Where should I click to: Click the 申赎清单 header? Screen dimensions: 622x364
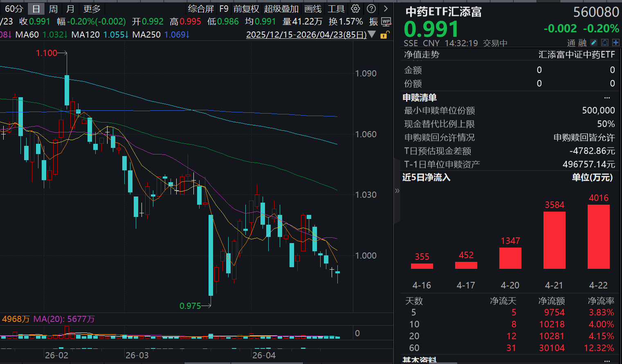point(420,98)
